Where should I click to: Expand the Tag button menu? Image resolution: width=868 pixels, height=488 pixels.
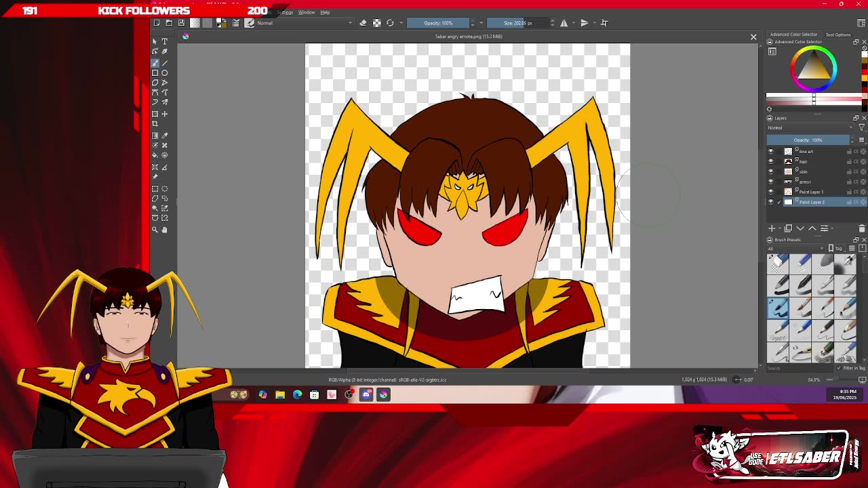point(835,249)
